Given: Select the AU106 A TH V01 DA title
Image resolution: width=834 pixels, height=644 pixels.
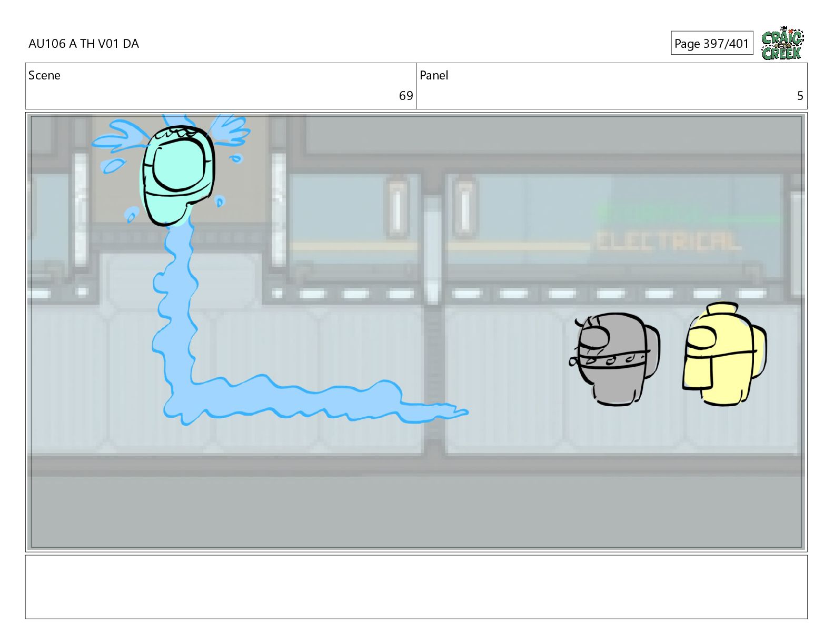Looking at the screenshot, I should [x=84, y=44].
